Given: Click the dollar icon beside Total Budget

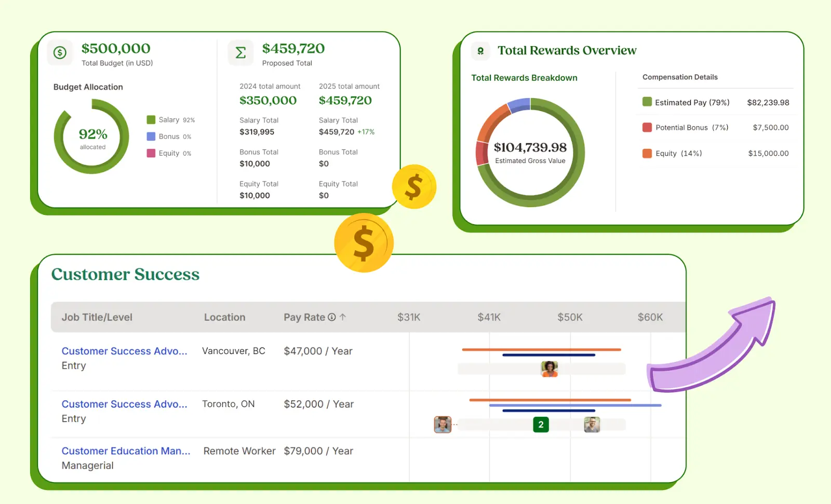Looking at the screenshot, I should pyautogui.click(x=60, y=52).
